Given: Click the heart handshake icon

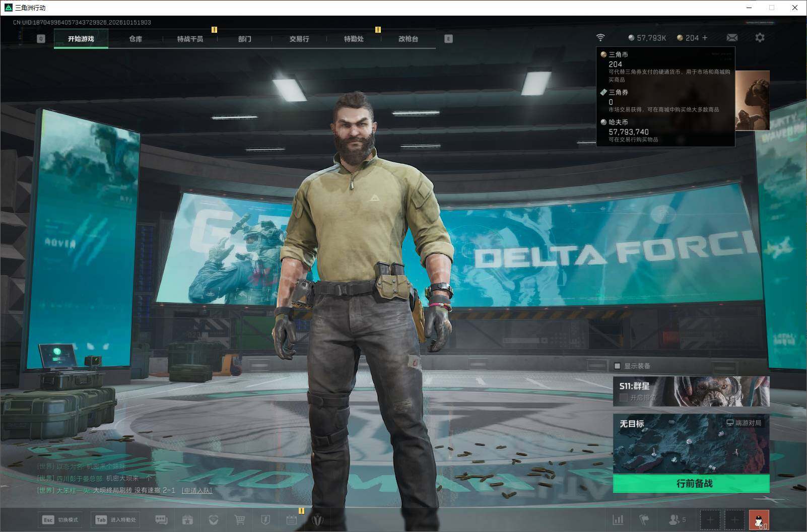Looking at the screenshot, I should pos(214,519).
